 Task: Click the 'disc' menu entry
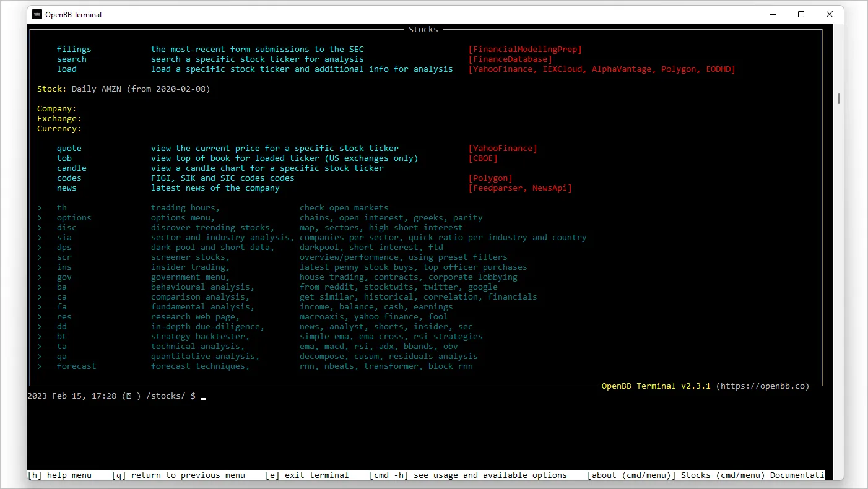67,228
